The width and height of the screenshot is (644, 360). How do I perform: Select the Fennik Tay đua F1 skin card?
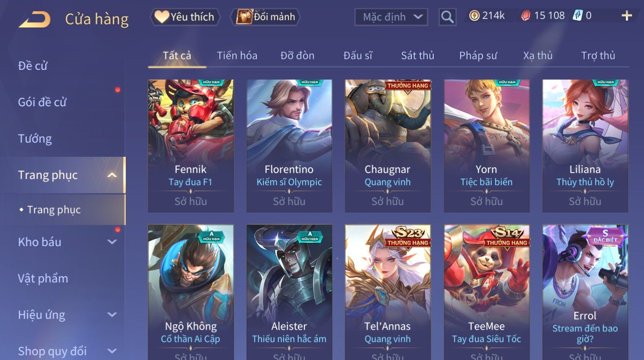tap(190, 146)
